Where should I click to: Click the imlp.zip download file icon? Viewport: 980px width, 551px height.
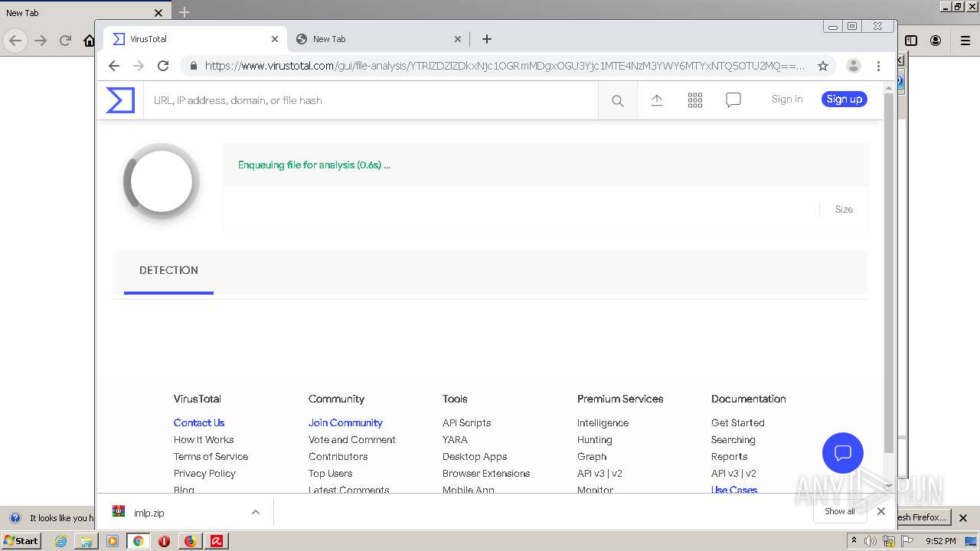point(119,512)
